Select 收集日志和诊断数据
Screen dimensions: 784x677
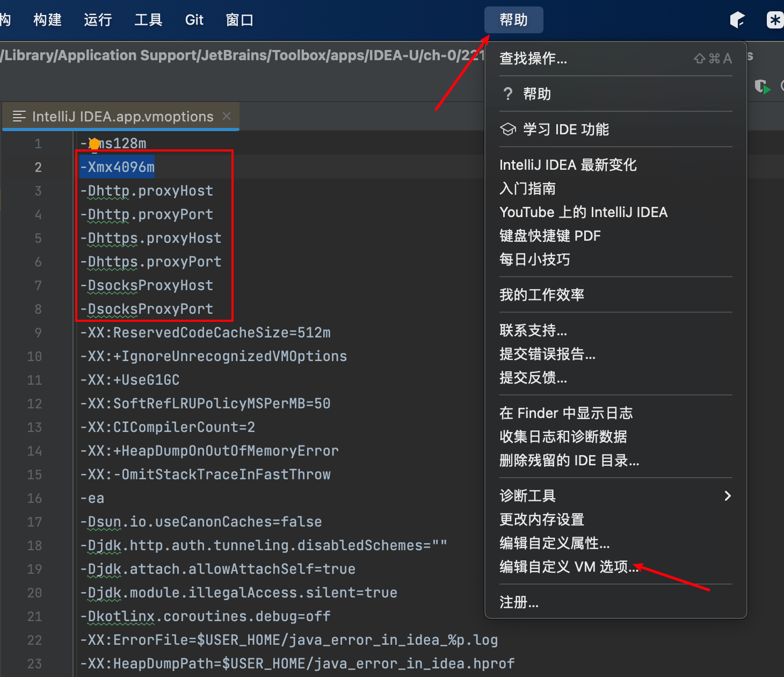pyautogui.click(x=616, y=437)
